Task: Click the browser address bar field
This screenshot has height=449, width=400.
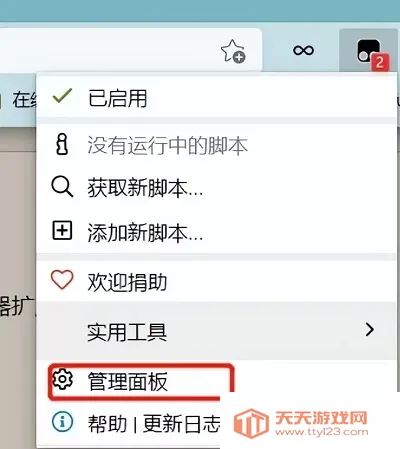Action: 110,50
